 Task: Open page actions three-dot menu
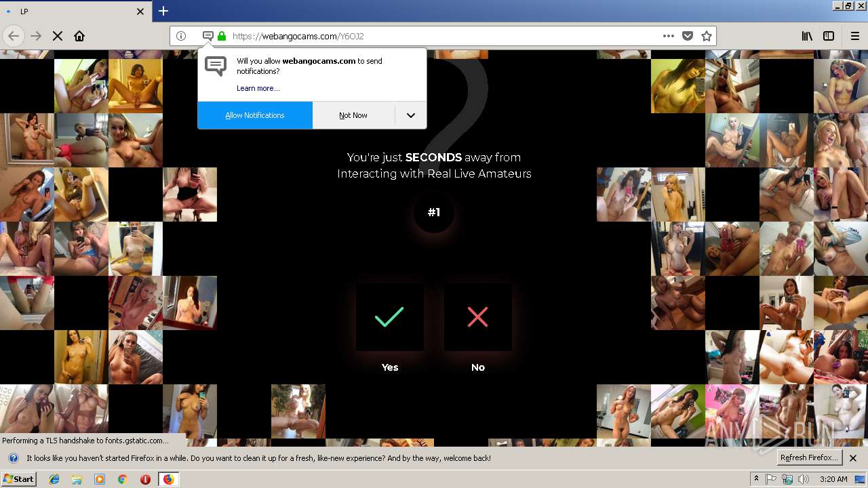tap(669, 36)
